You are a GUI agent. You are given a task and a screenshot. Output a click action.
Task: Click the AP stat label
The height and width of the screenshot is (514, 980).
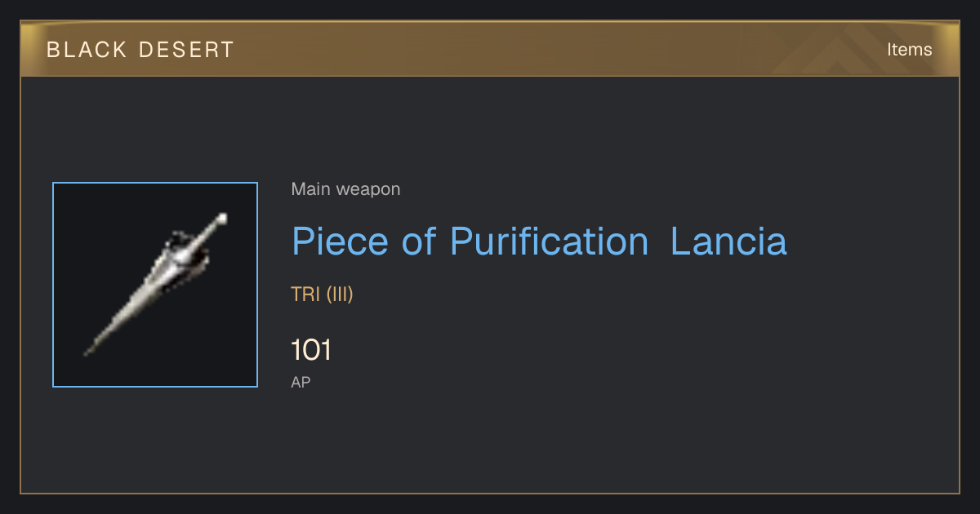(301, 382)
